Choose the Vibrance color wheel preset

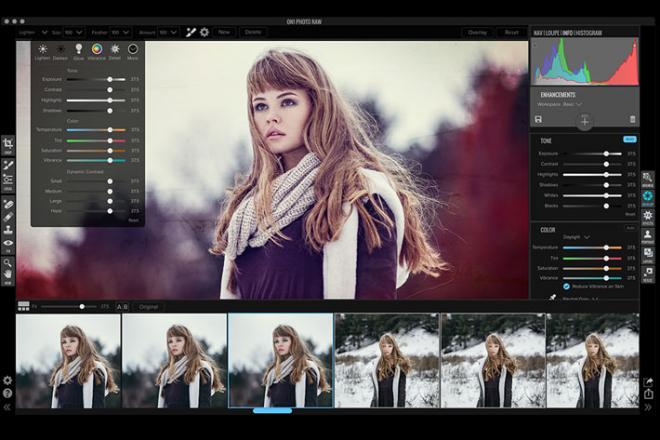pyautogui.click(x=97, y=50)
